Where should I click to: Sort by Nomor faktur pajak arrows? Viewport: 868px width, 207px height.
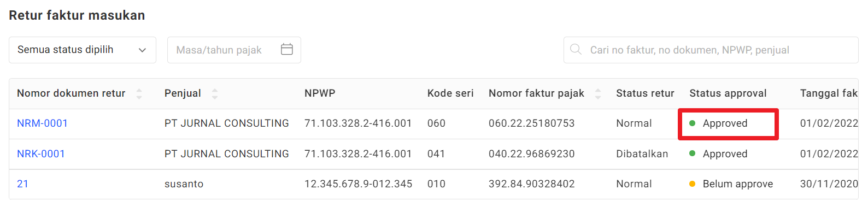tap(598, 93)
